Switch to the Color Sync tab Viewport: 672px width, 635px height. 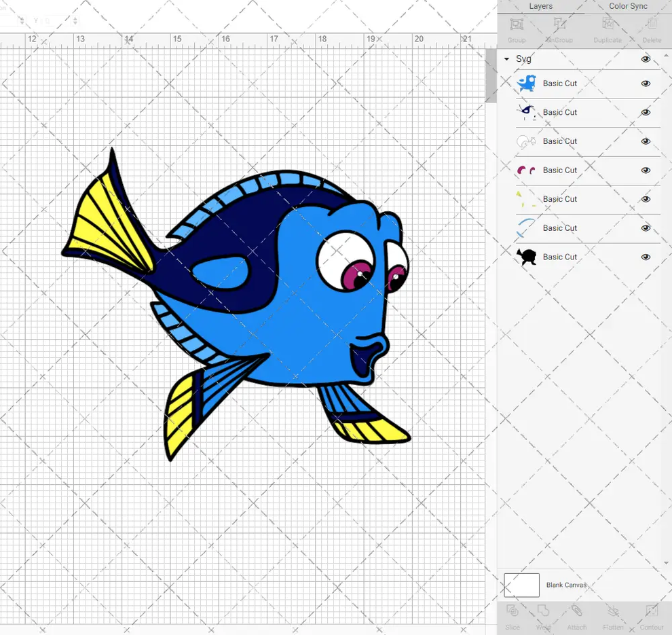point(627,6)
